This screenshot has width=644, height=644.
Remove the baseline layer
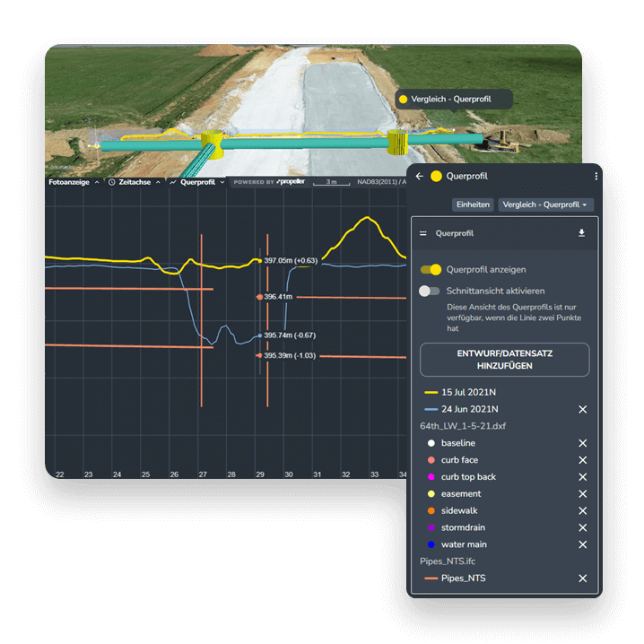(582, 443)
